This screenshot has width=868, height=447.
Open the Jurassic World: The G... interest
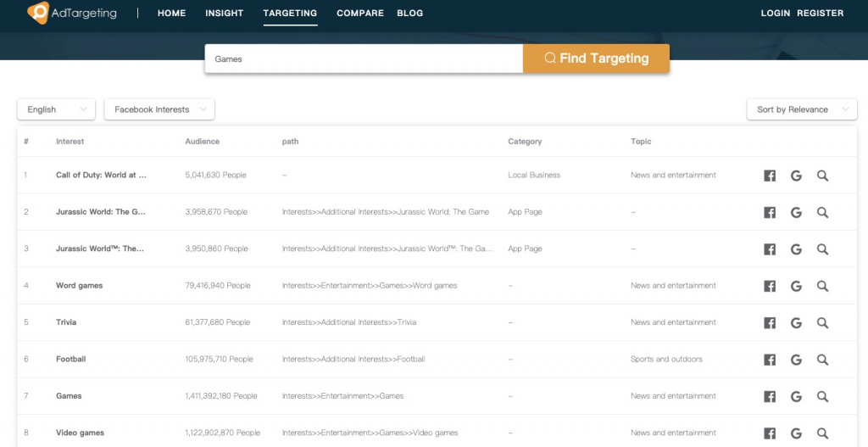pos(101,211)
